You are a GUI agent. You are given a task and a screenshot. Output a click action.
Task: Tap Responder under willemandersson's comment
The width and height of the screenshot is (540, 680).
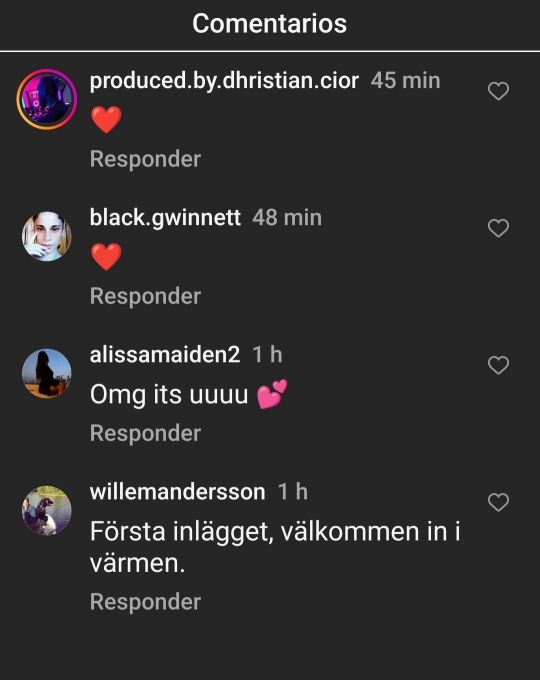(145, 602)
